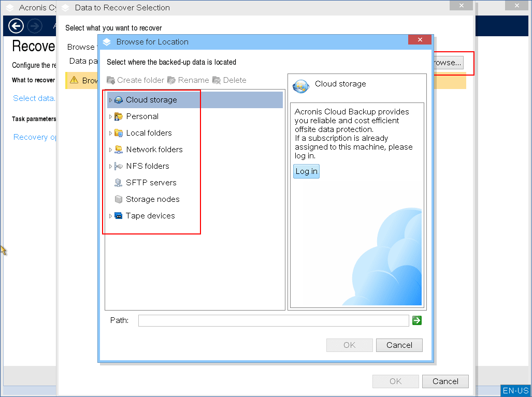Click the Personal folder icon
This screenshot has width=532, height=397.
pyautogui.click(x=119, y=116)
